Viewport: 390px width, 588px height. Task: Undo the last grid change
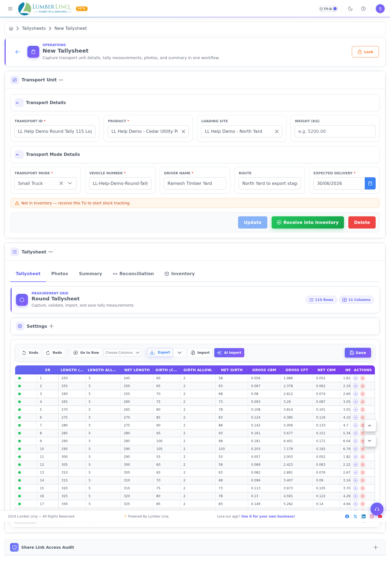[30, 353]
